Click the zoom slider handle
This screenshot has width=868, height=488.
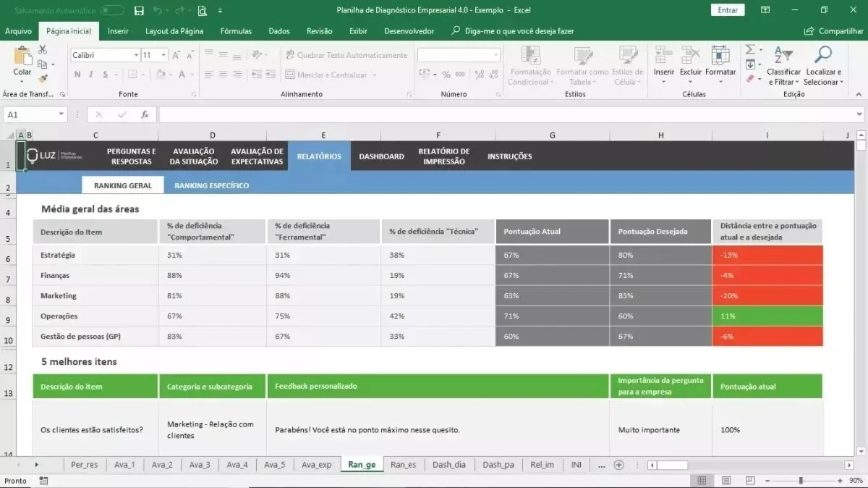801,481
